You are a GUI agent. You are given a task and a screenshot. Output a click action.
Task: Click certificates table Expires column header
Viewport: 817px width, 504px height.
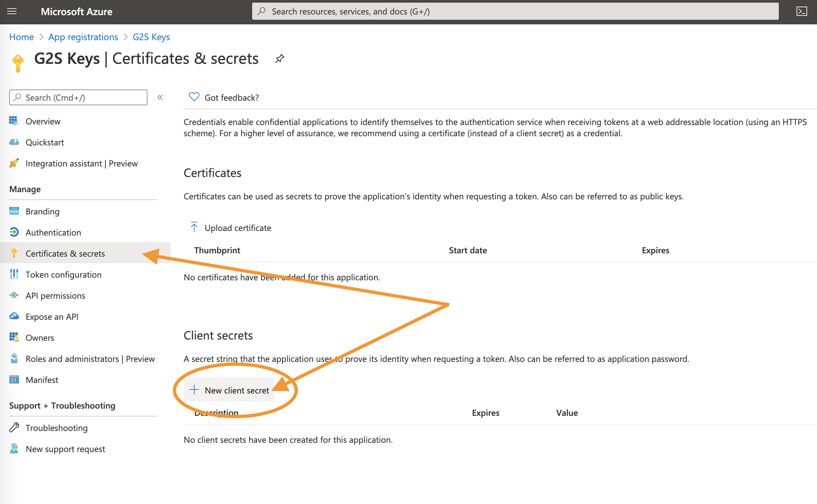pyautogui.click(x=655, y=250)
